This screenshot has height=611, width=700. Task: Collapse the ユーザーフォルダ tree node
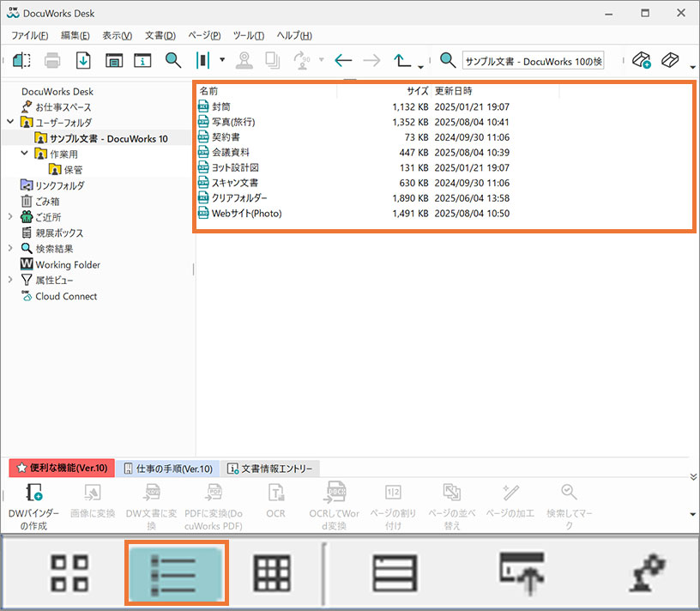pyautogui.click(x=10, y=122)
